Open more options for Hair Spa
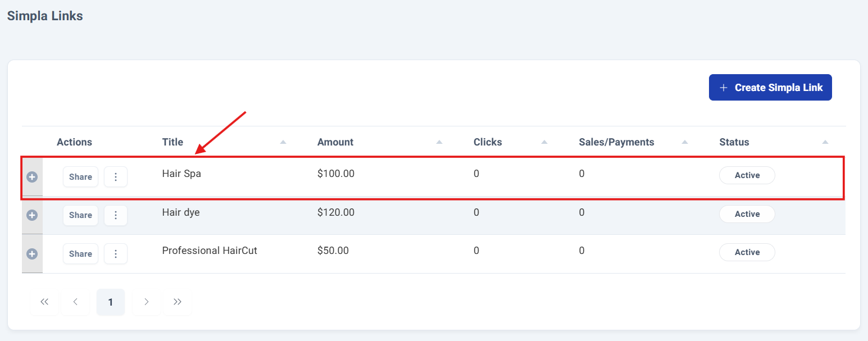868x341 pixels. [x=116, y=177]
